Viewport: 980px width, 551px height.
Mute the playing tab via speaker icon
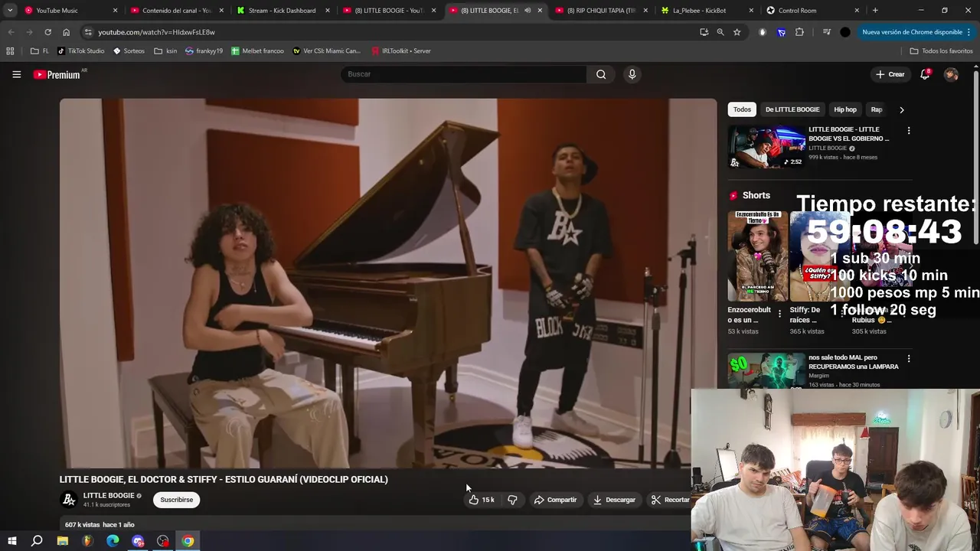[528, 11]
